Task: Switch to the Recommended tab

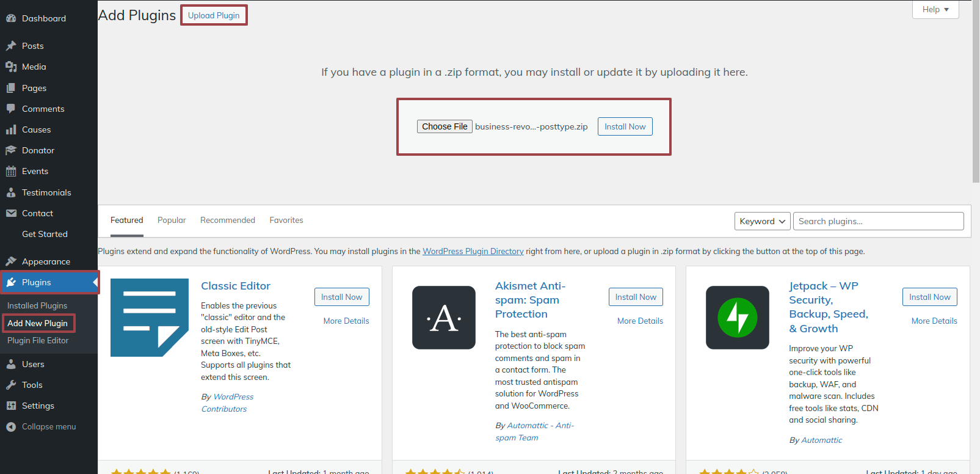Action: 228,221
